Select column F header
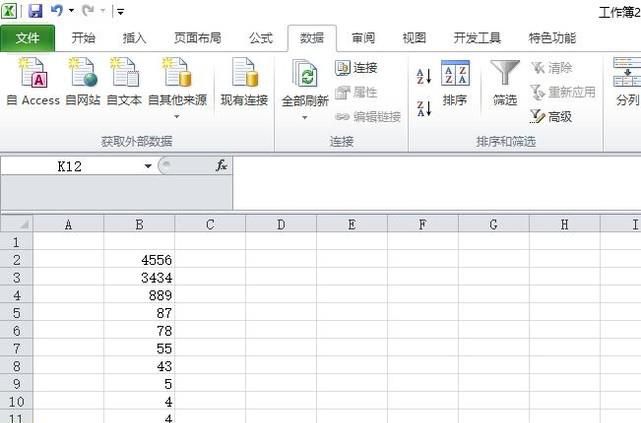 click(x=423, y=224)
